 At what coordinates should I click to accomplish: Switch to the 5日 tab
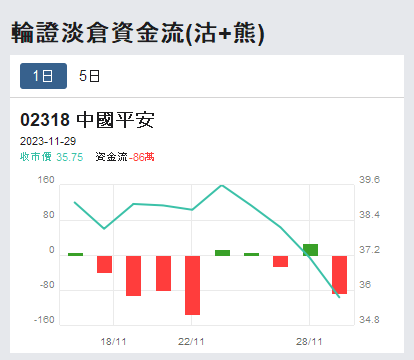coord(89,76)
